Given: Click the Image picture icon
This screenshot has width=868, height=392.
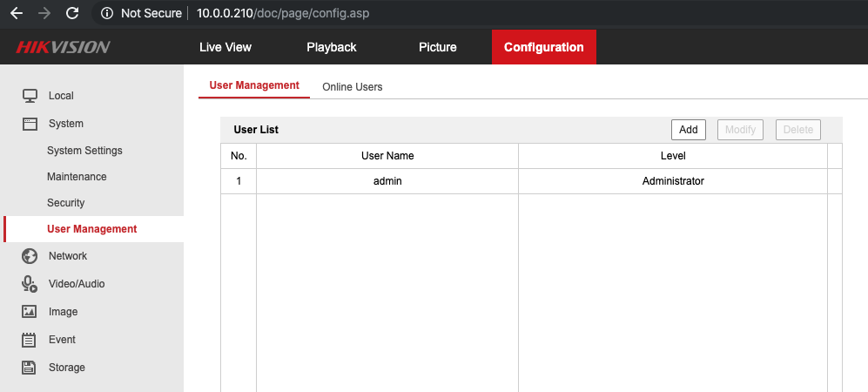Looking at the screenshot, I should pos(30,312).
